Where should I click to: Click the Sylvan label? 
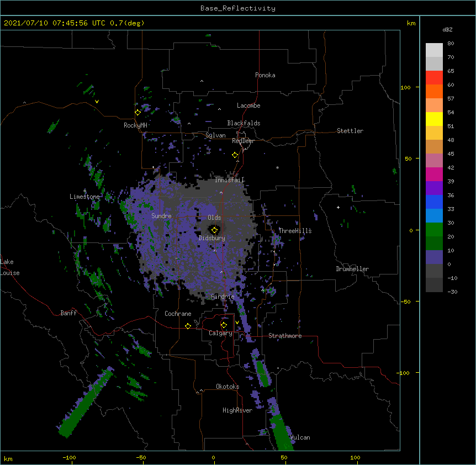click(x=215, y=135)
